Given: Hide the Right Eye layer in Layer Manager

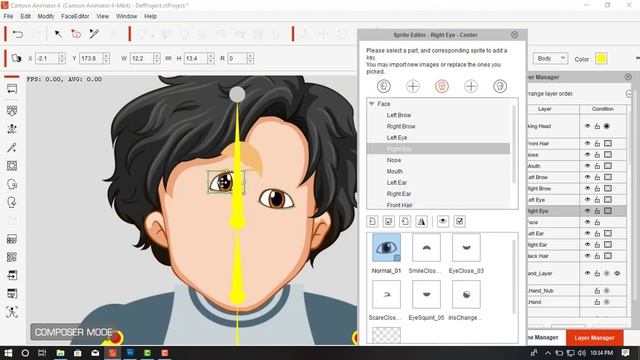Looking at the screenshot, I should point(587,211).
